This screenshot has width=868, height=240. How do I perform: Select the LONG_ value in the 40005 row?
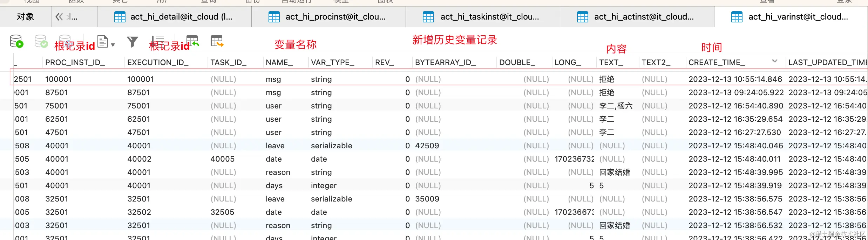tap(574, 159)
